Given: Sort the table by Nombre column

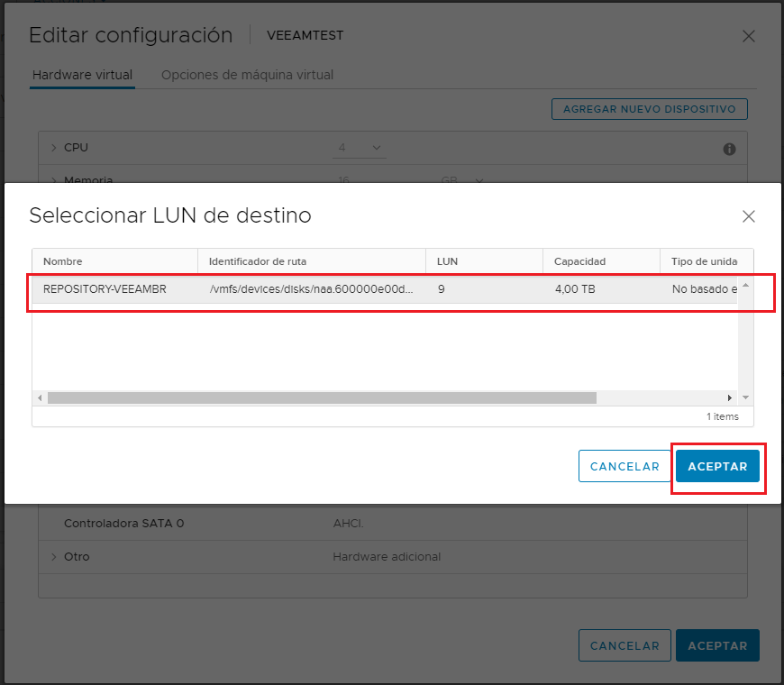Looking at the screenshot, I should (63, 260).
